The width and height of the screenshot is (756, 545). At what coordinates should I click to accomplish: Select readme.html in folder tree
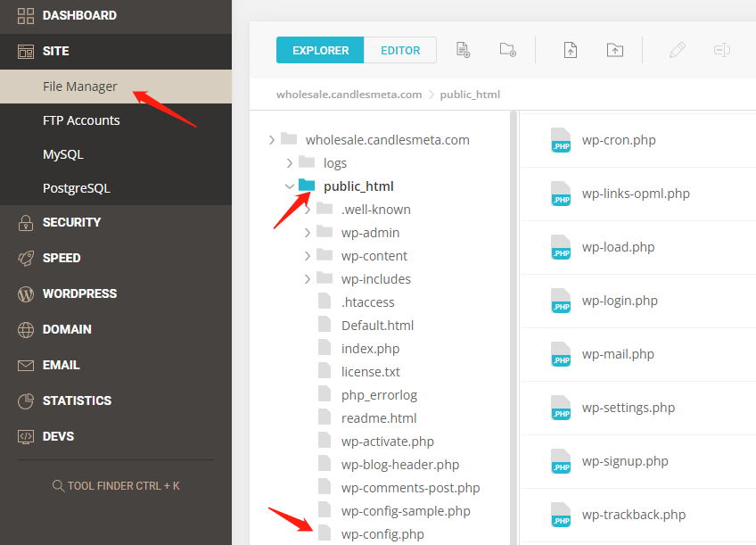click(x=379, y=418)
